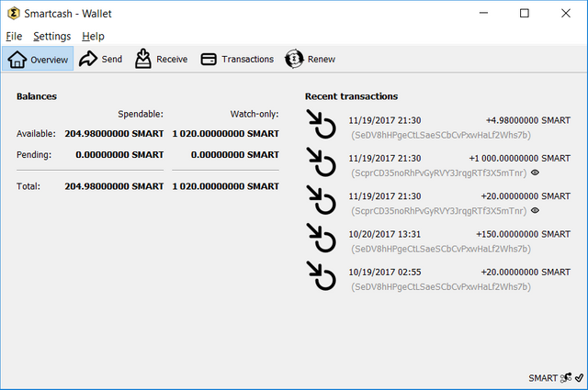The width and height of the screenshot is (588, 390).
Task: Close the Smartcash Wallet window
Action: pos(566,13)
